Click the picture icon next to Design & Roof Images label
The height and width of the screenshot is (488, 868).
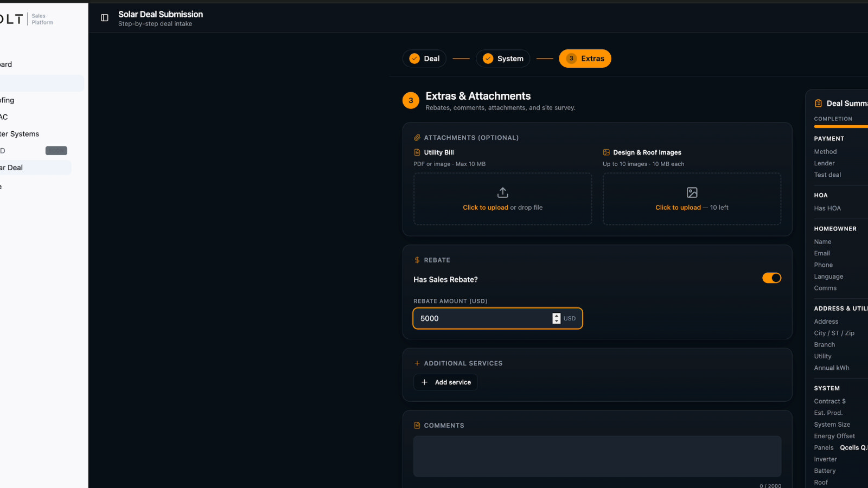607,152
